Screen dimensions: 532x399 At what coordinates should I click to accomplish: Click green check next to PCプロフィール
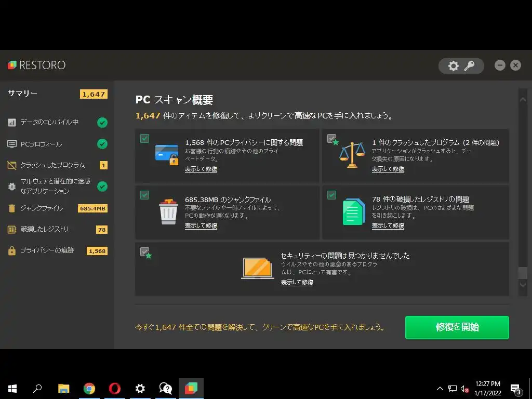tap(102, 144)
